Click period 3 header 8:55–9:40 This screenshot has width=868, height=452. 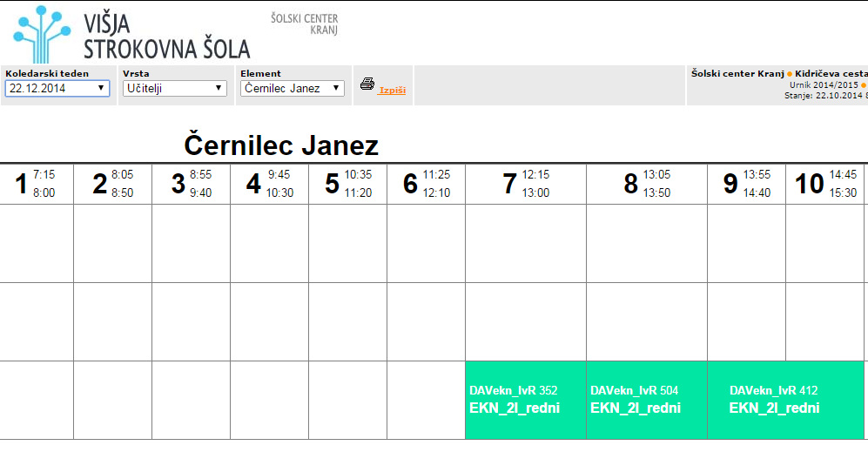[192, 184]
